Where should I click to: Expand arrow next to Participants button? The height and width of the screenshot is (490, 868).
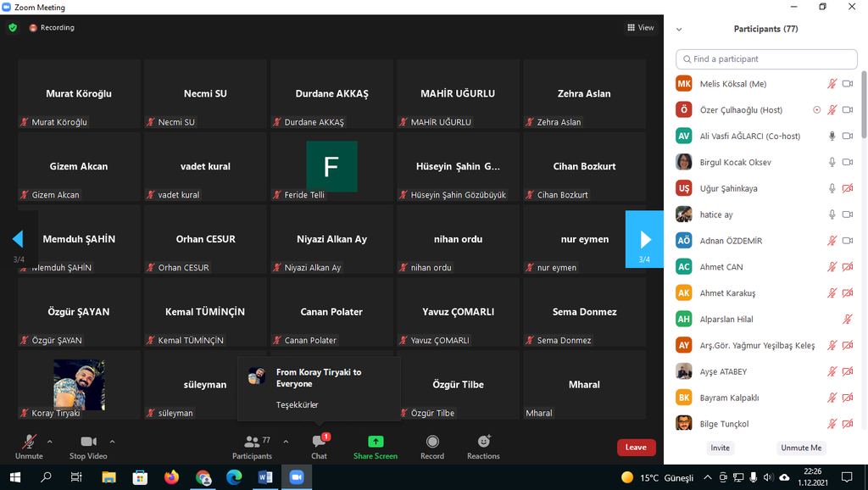(x=286, y=442)
